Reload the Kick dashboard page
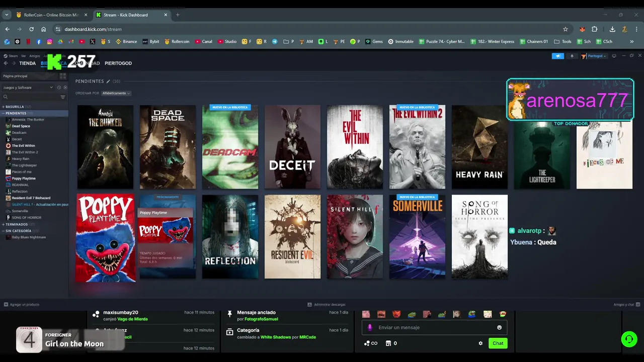The height and width of the screenshot is (362, 644). click(31, 29)
